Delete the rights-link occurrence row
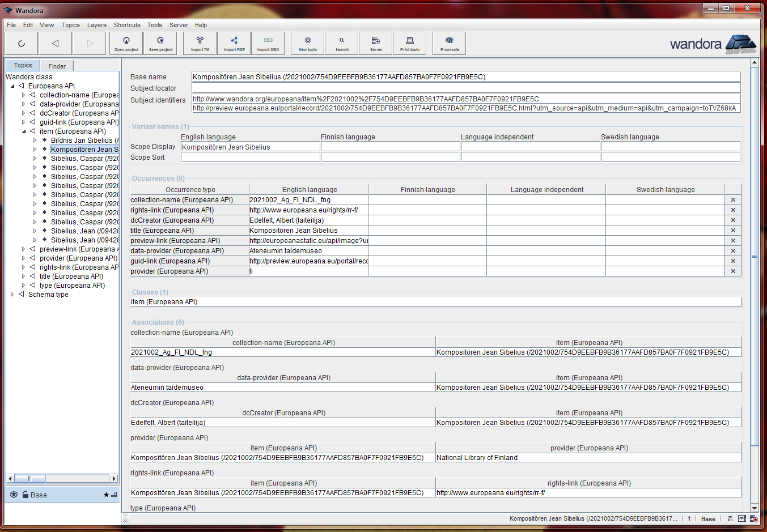The height and width of the screenshot is (532, 767). tap(732, 210)
